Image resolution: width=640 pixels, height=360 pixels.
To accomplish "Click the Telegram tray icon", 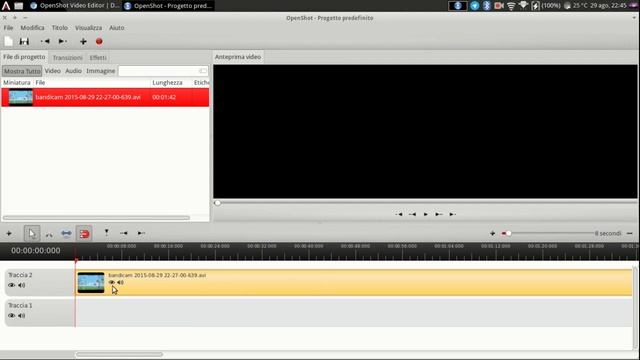I will [x=474, y=6].
